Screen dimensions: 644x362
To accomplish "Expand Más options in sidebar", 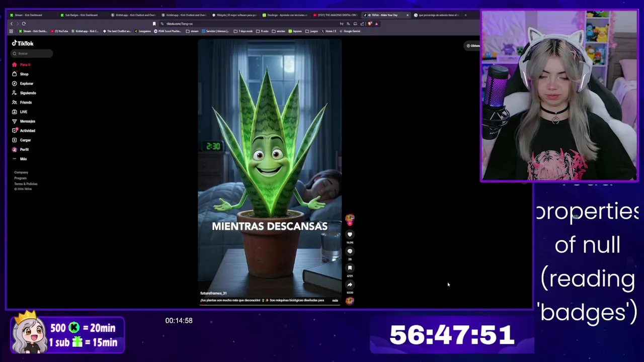I will click(20, 159).
